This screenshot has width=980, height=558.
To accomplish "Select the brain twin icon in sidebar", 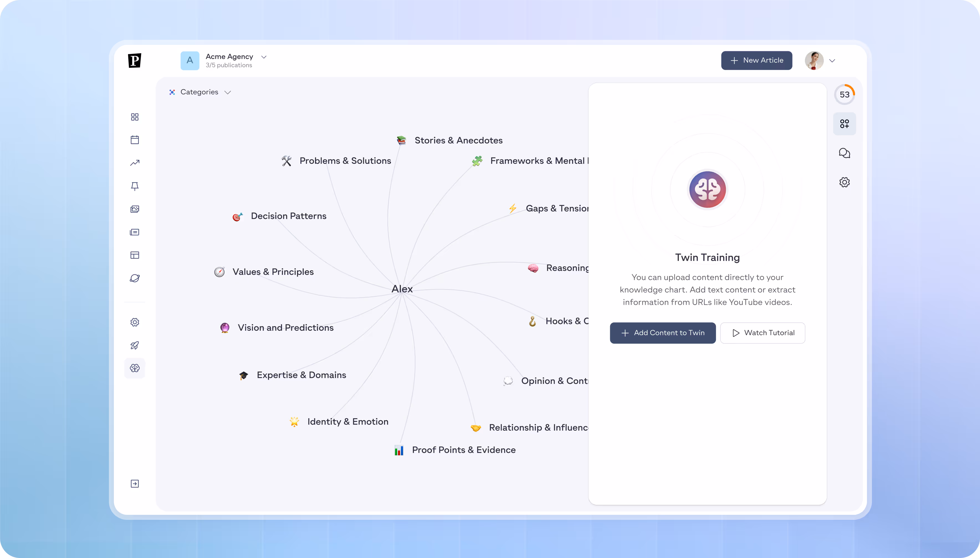I will tap(135, 368).
